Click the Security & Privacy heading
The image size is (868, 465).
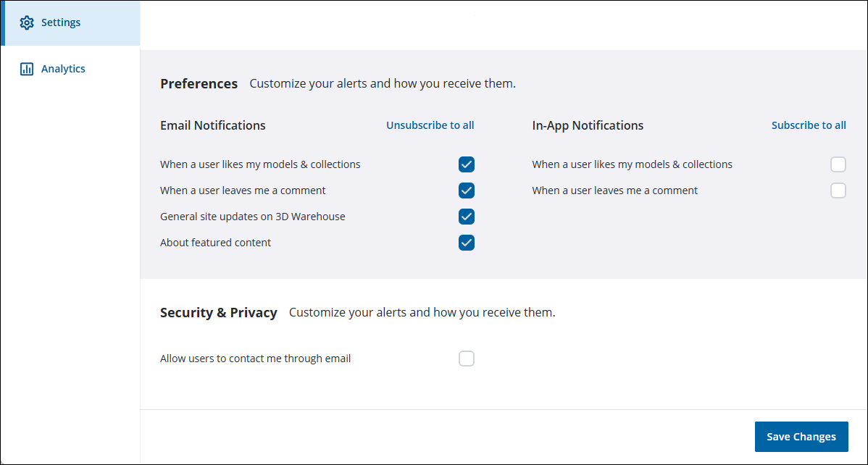[x=219, y=313]
